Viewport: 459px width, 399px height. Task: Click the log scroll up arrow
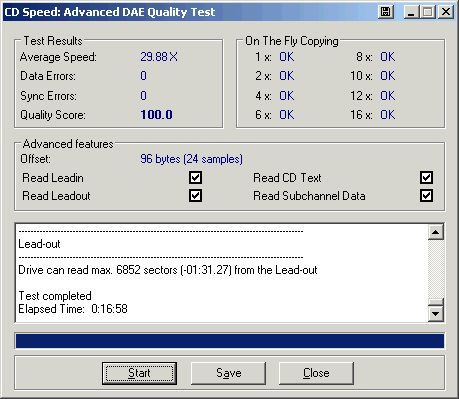click(x=436, y=232)
